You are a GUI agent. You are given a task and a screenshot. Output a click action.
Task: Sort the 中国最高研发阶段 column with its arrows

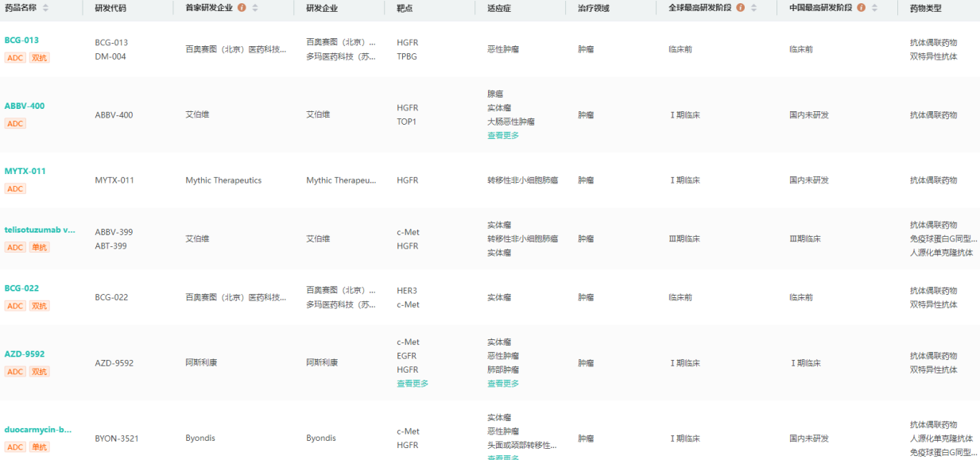(x=875, y=8)
